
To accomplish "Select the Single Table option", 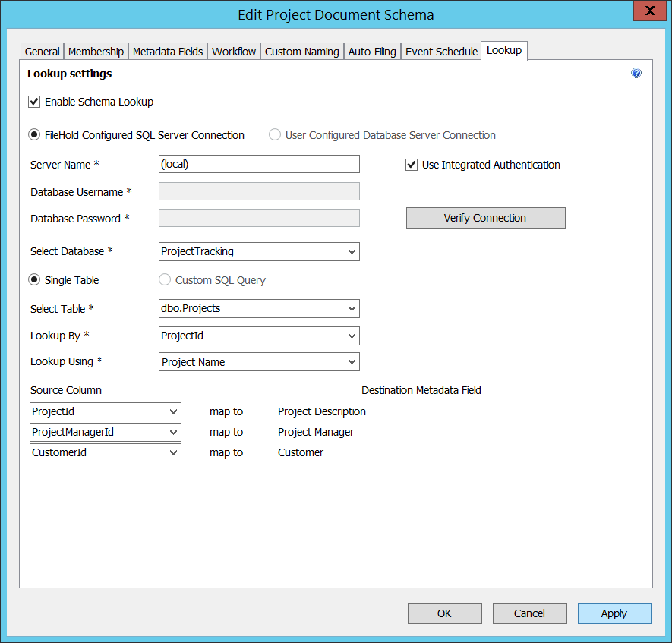I will point(34,279).
